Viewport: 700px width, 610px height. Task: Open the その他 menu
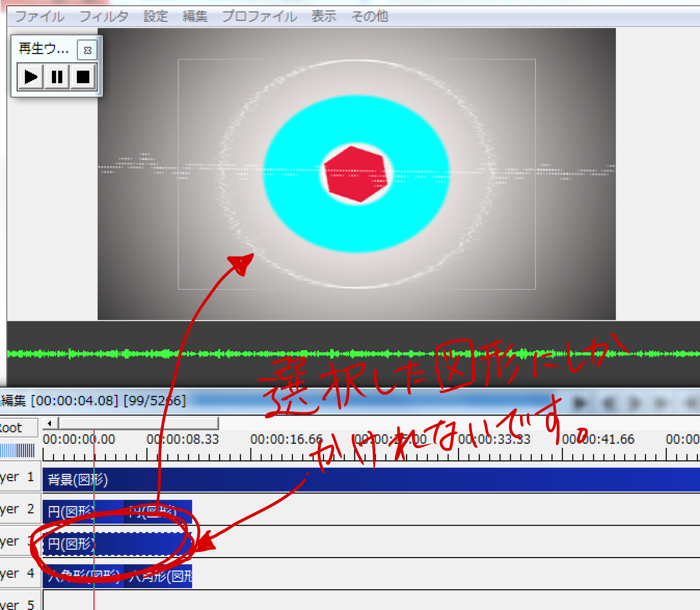click(369, 16)
